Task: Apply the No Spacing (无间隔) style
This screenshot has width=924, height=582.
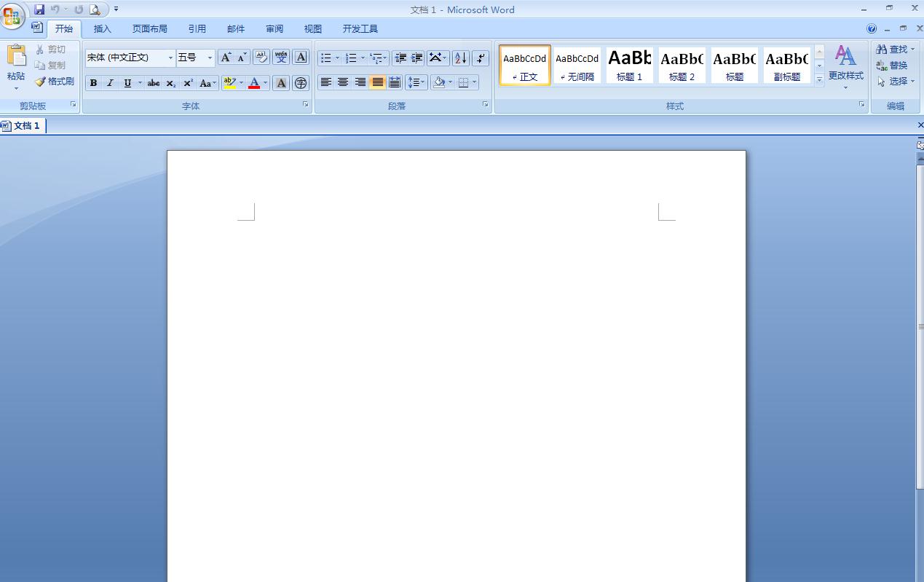Action: tap(577, 66)
